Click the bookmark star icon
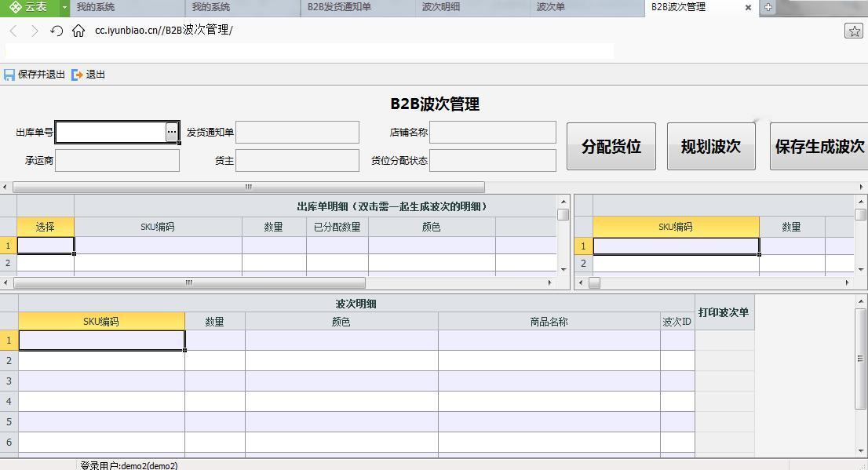 tap(854, 31)
